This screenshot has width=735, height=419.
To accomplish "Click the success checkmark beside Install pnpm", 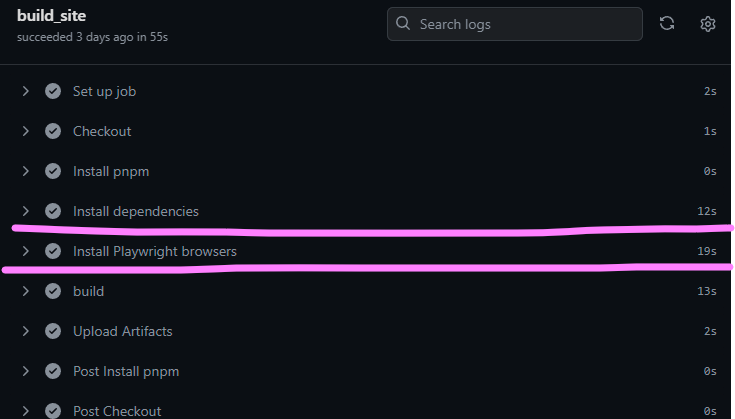I will 53,171.
